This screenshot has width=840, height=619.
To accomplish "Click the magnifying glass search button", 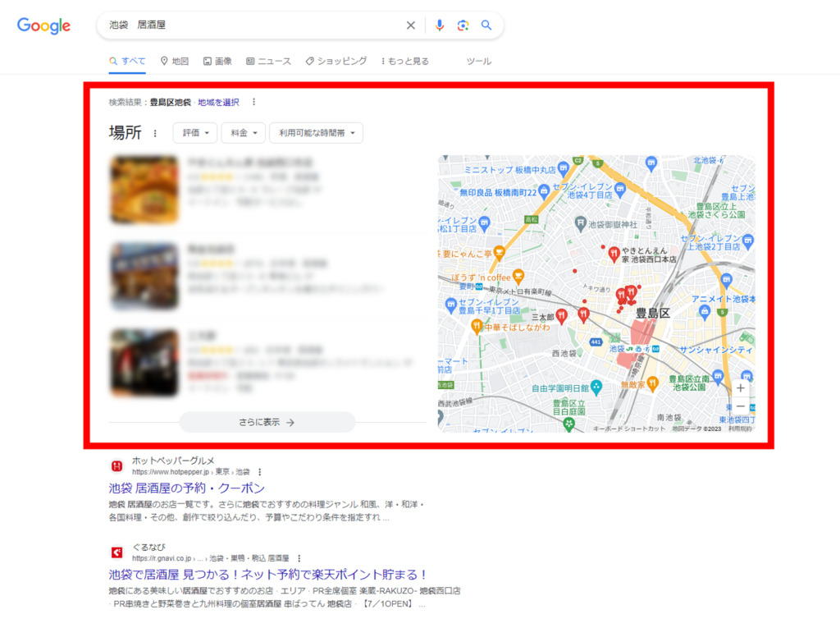I will 486,25.
